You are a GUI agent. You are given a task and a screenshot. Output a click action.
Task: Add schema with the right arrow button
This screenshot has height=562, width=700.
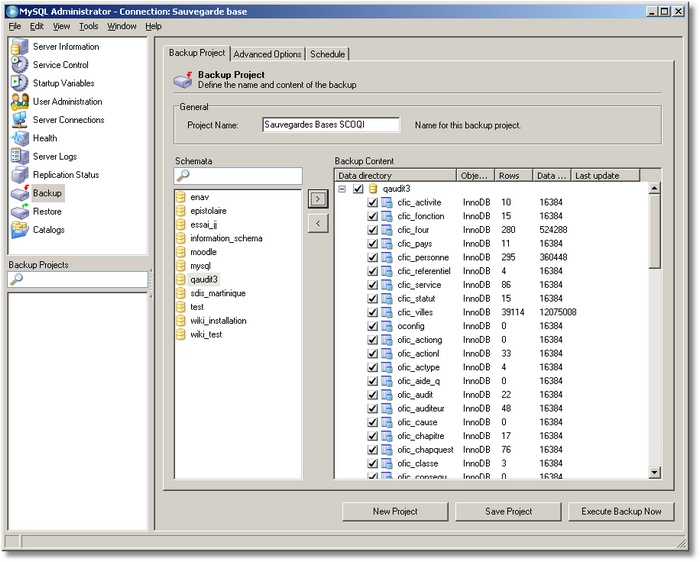pos(318,199)
